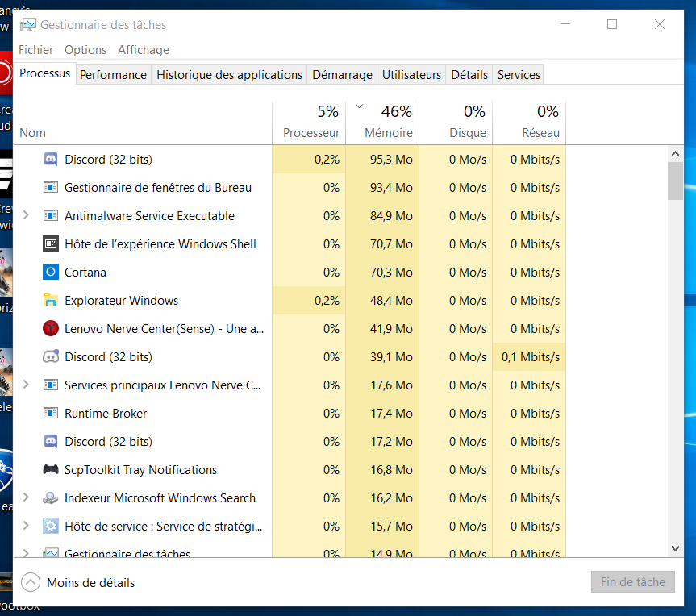Click the '48,4 Mo' memory value
696x616 pixels.
click(x=391, y=301)
